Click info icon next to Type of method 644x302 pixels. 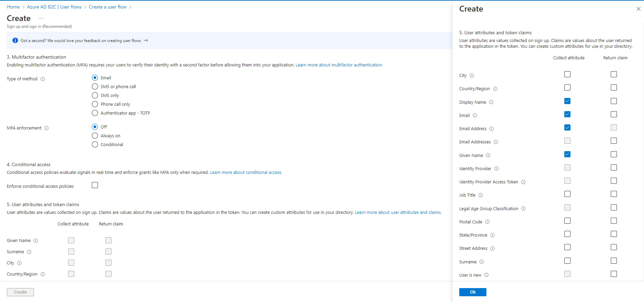pos(43,79)
